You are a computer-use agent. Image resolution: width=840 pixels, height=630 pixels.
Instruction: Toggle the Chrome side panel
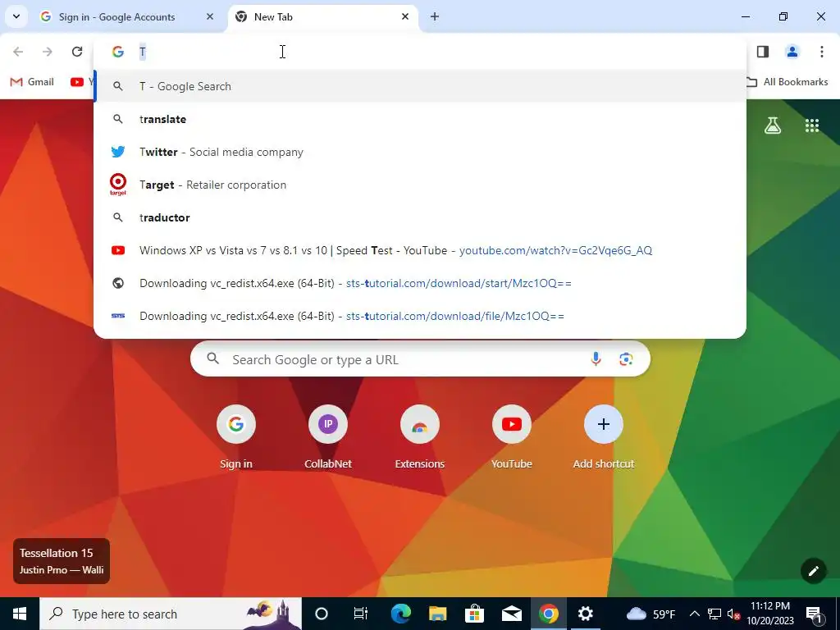pos(763,52)
